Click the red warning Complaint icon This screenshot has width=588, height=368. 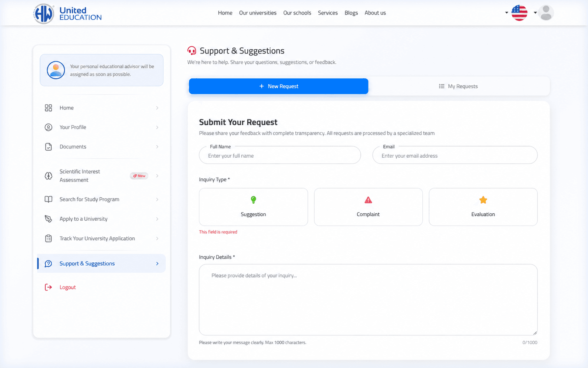pyautogui.click(x=368, y=200)
